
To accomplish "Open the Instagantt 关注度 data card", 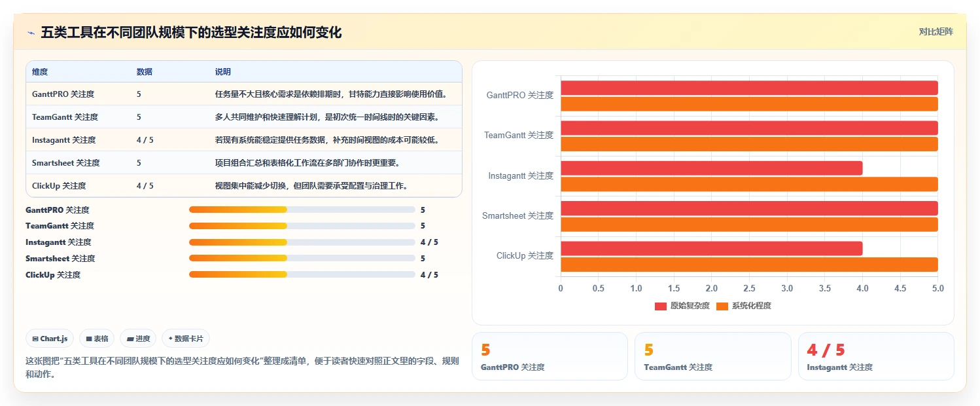I will pyautogui.click(x=876, y=356).
